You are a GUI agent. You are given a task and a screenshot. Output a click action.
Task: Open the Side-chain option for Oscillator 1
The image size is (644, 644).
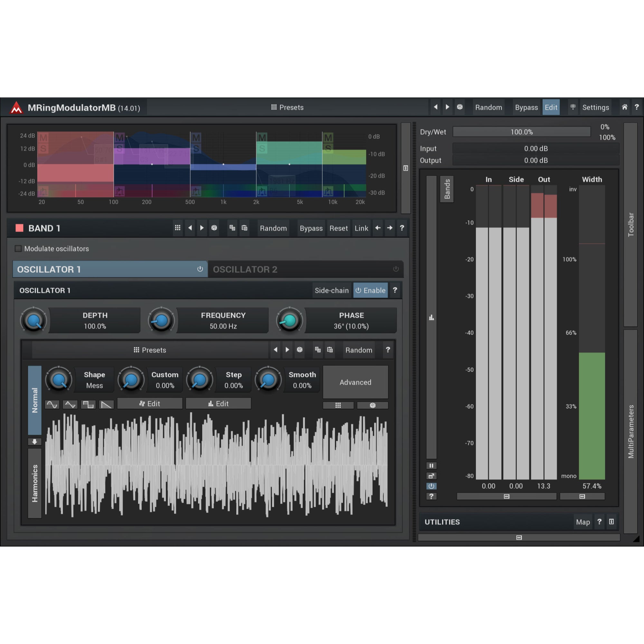click(332, 290)
